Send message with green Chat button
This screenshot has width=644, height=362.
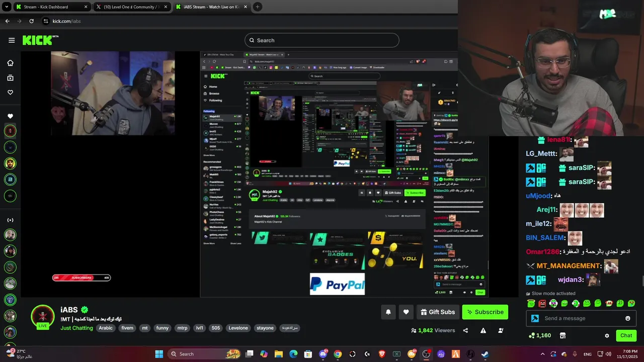pyautogui.click(x=626, y=335)
